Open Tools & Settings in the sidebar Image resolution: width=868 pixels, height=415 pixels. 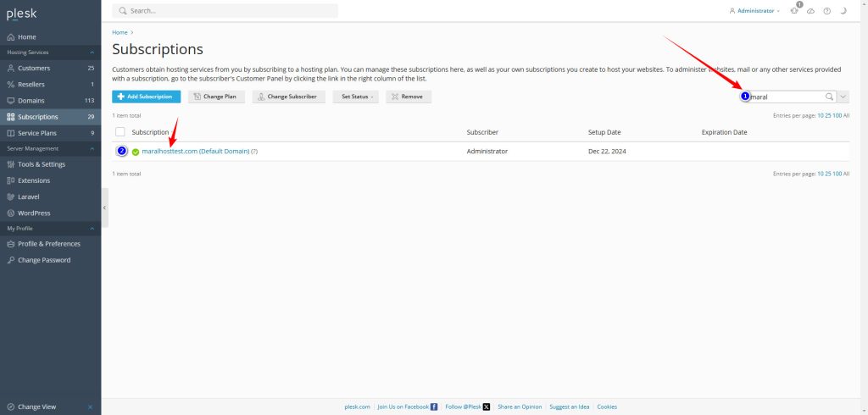pyautogui.click(x=41, y=164)
